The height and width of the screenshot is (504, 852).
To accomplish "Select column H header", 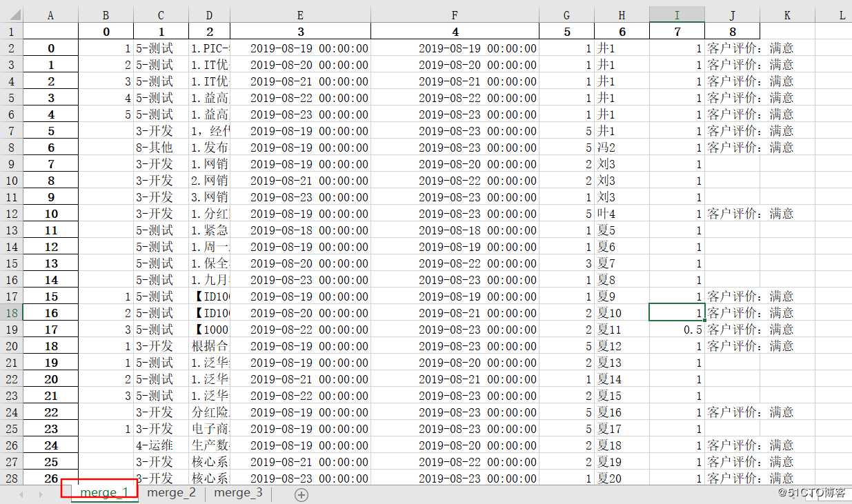I will [x=622, y=15].
